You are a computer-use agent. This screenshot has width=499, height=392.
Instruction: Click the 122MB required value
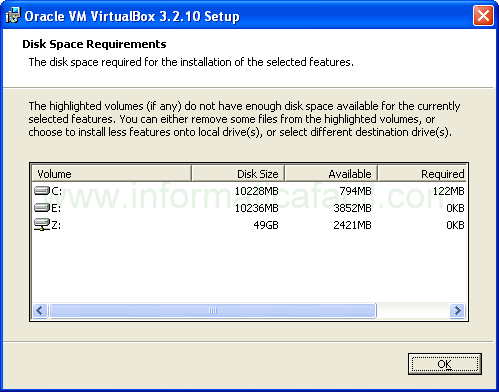(x=448, y=191)
